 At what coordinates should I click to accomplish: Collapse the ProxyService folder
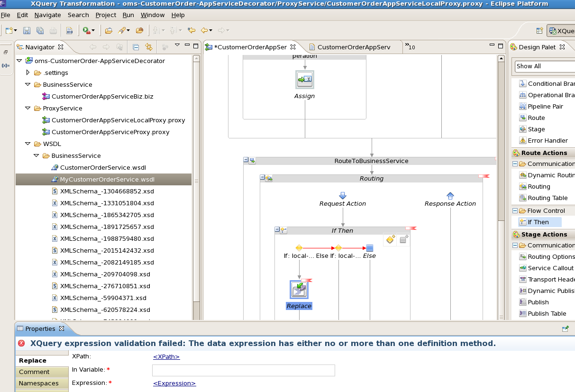pos(28,108)
